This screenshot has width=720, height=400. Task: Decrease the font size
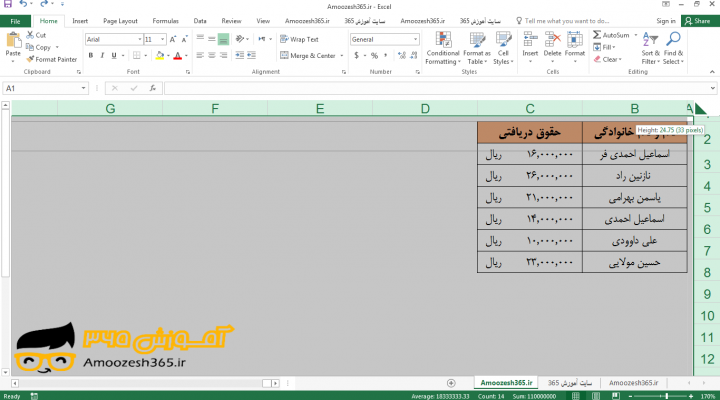pos(184,39)
